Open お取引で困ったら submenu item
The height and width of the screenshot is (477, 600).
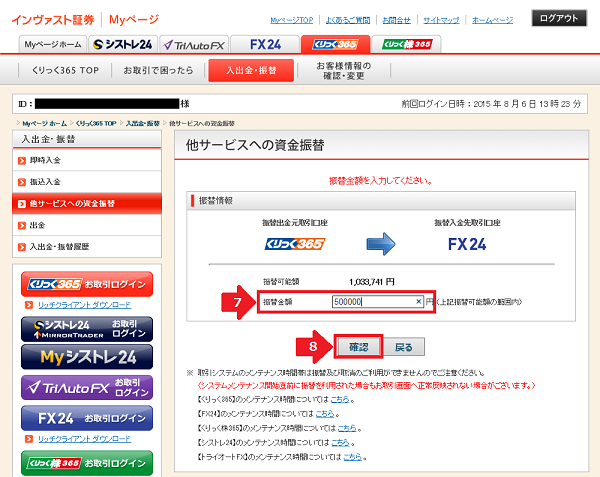[158, 70]
